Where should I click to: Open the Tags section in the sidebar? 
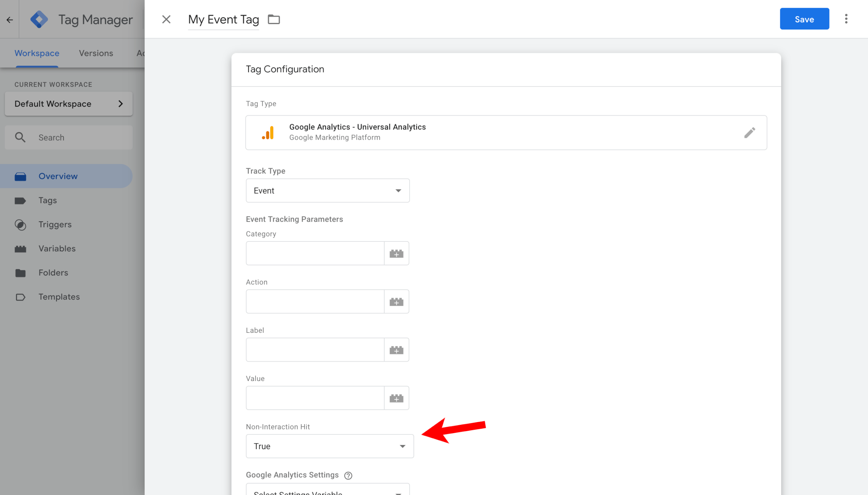point(48,200)
